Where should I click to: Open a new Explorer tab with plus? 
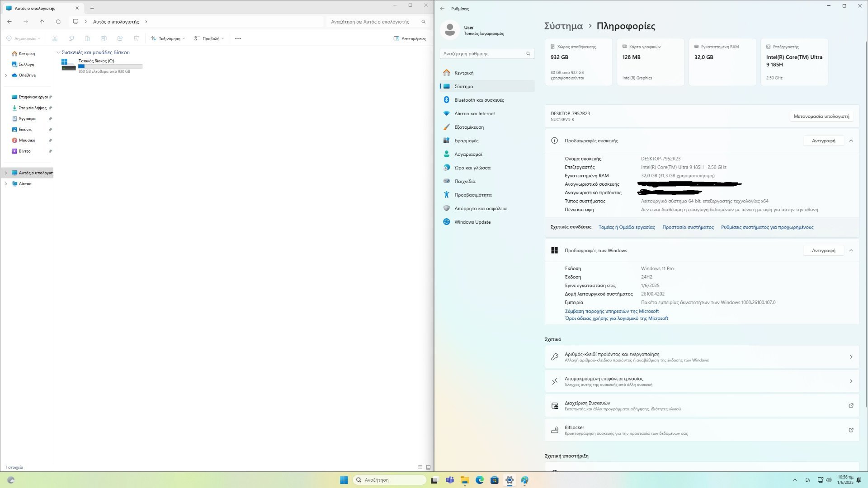(92, 8)
